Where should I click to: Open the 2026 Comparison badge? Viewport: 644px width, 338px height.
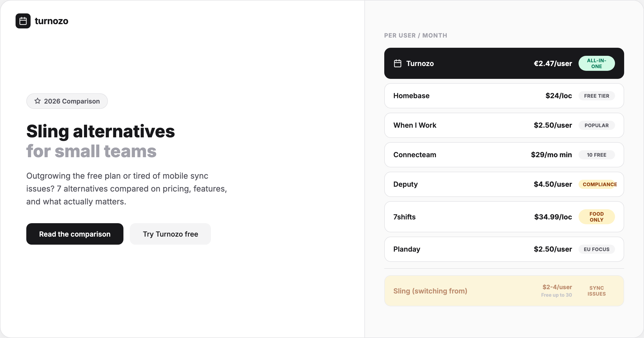pos(67,101)
